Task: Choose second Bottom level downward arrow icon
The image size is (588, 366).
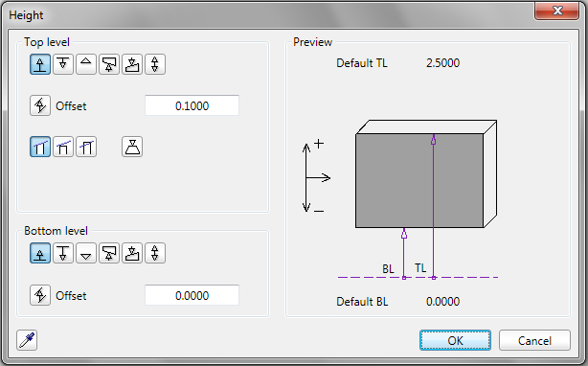Action: coord(63,253)
